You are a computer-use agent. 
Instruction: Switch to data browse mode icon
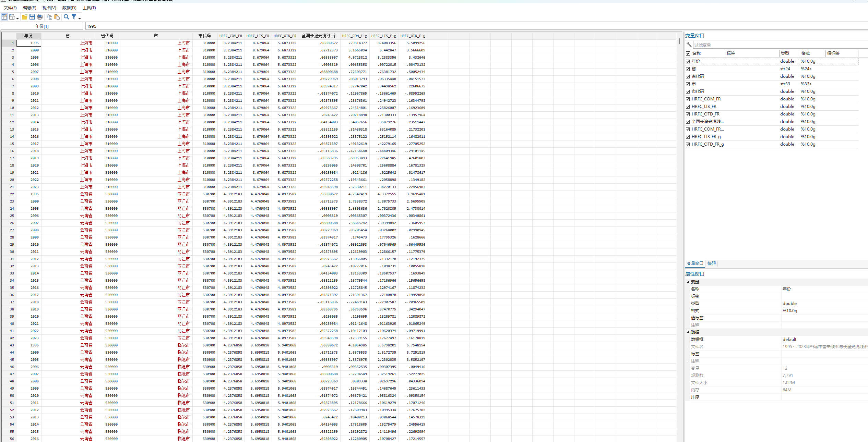tap(12, 17)
